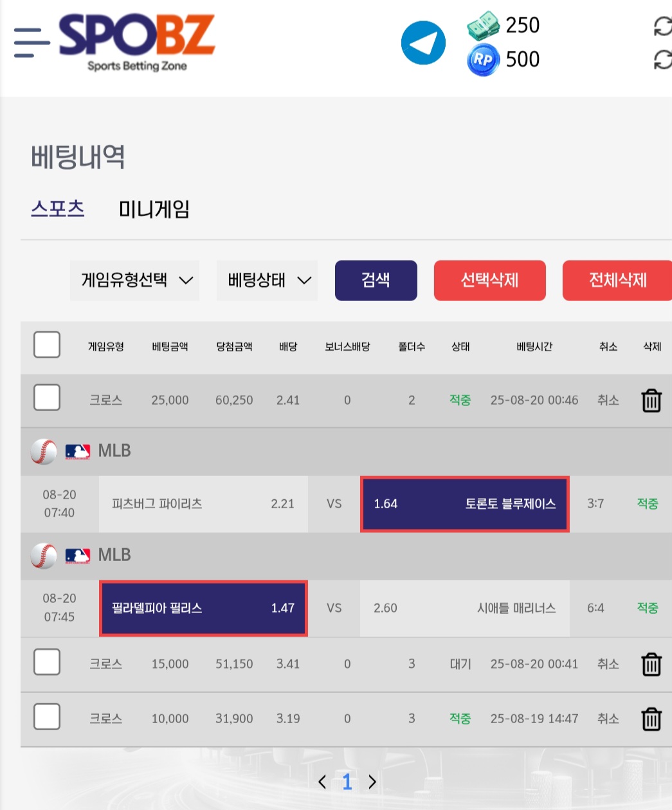
Task: Tick the checkbox for 25,000 bet row
Action: 47,398
